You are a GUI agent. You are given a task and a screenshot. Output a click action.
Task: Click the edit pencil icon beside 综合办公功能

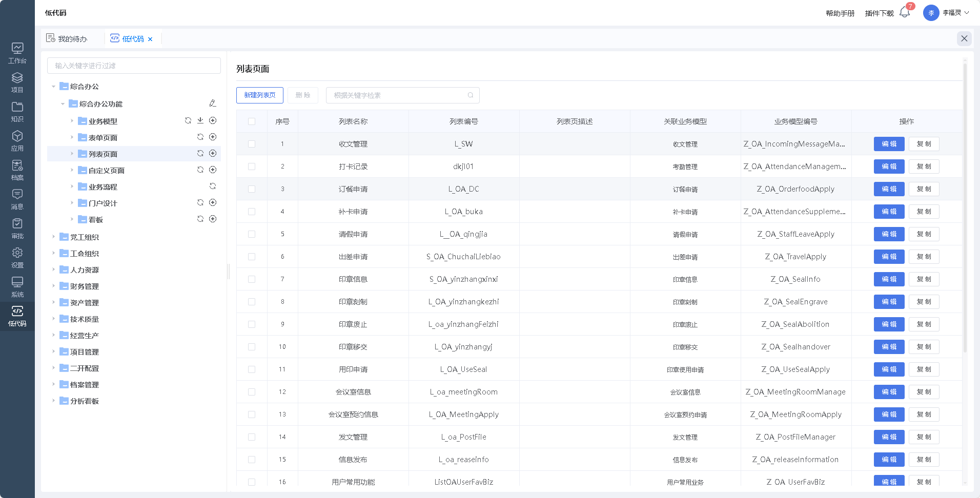click(x=213, y=103)
